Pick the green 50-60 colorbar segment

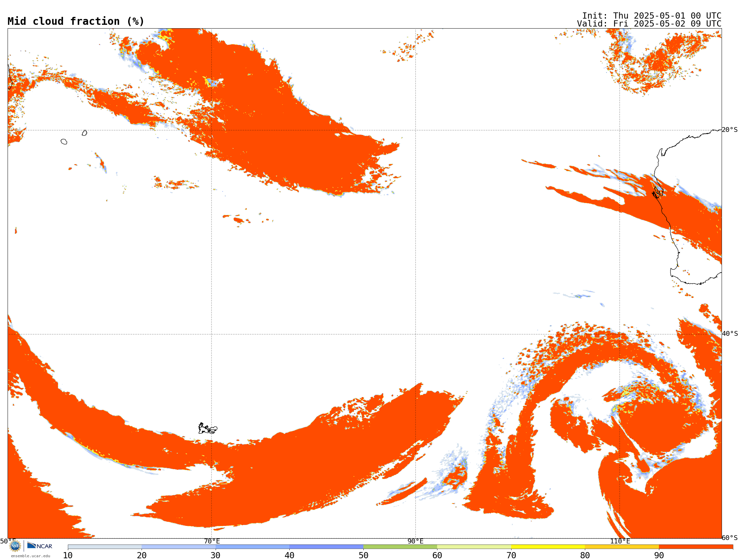[x=400, y=547]
